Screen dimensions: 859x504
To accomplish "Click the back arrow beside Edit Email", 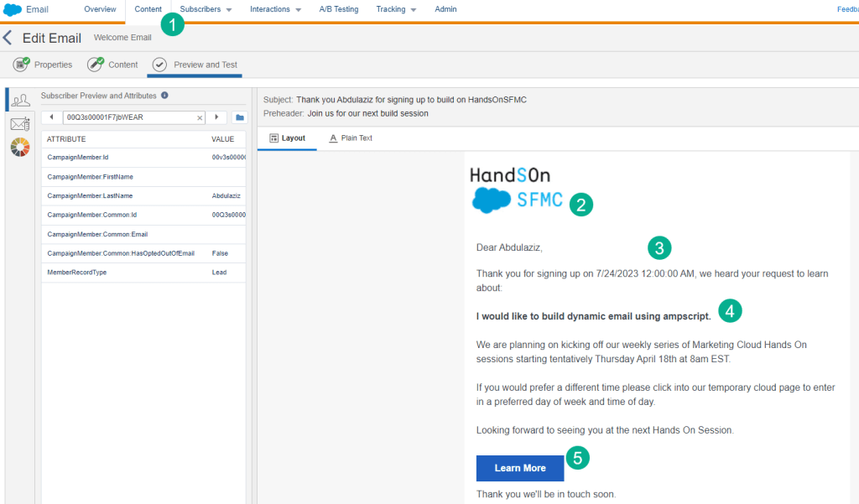I will point(8,38).
